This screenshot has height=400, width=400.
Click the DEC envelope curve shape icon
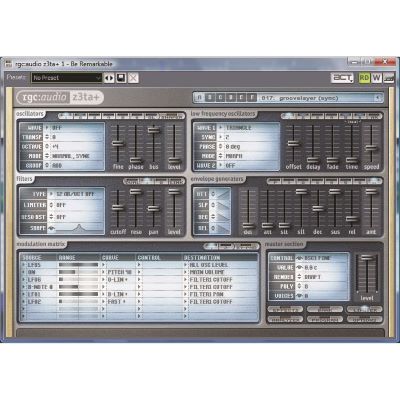[224, 217]
